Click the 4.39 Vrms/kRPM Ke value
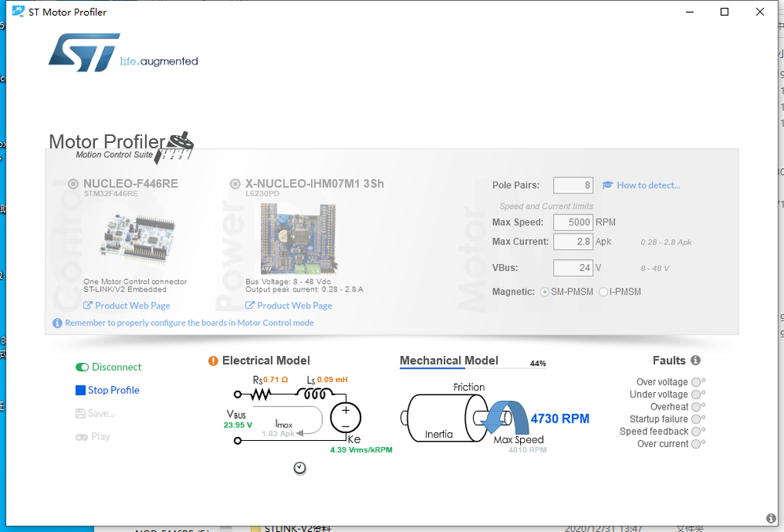 click(x=361, y=450)
